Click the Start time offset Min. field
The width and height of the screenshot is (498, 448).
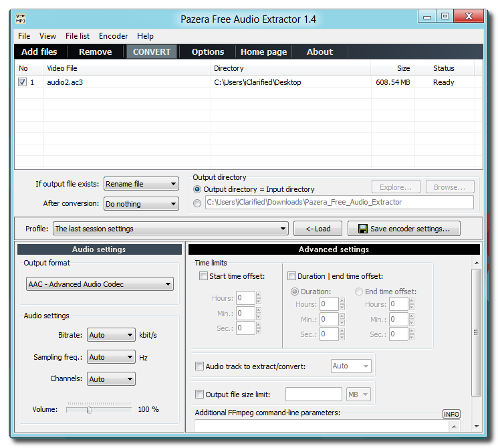coord(245,314)
